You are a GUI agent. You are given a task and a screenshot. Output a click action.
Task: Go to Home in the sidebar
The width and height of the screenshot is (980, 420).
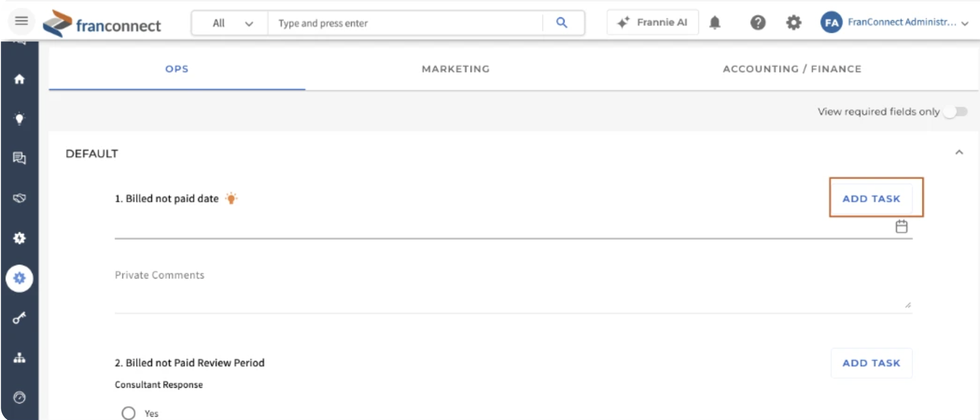pyautogui.click(x=19, y=79)
